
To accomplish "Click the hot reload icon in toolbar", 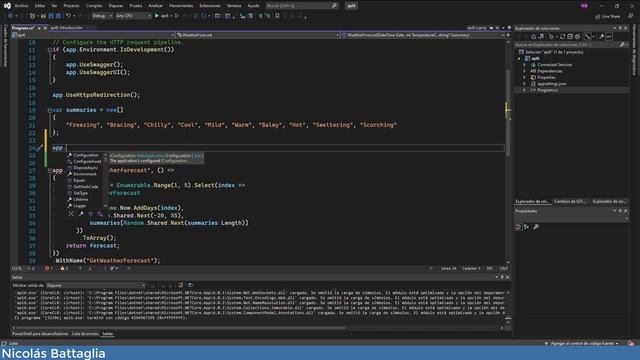I will (x=203, y=16).
